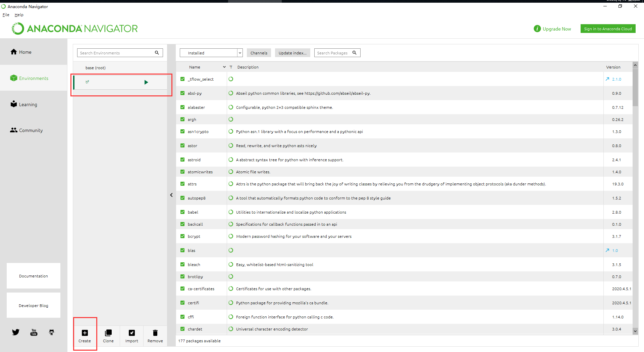Open the Developer Blog link
This screenshot has width=644, height=352.
(34, 305)
